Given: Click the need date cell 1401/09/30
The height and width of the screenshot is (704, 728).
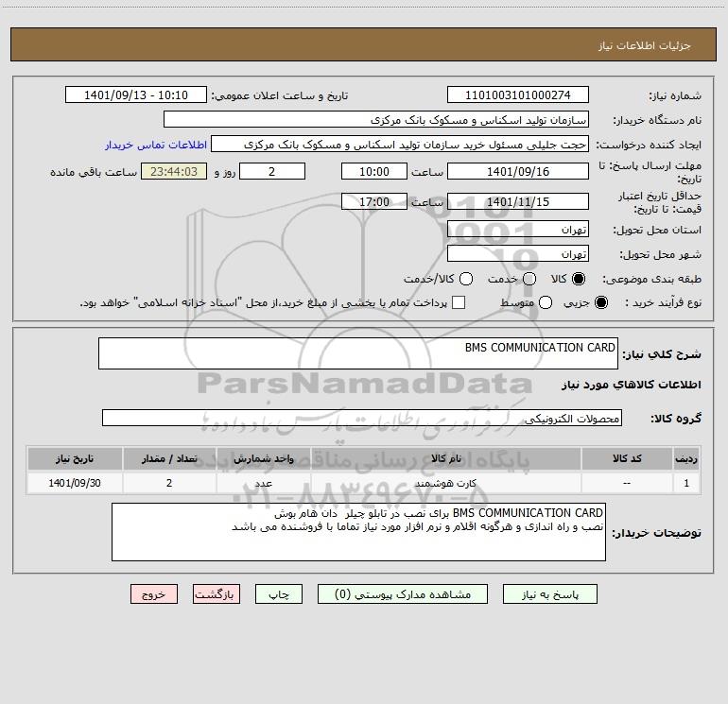Looking at the screenshot, I should (75, 483).
